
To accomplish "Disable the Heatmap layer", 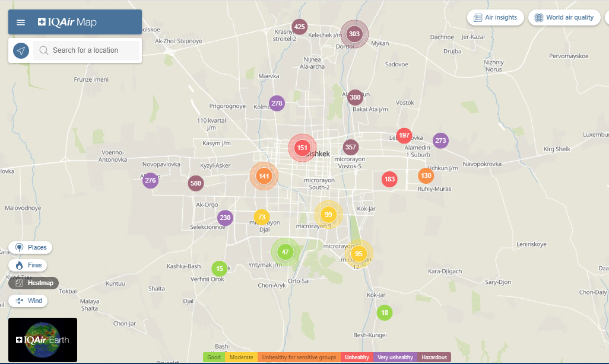I will (x=33, y=283).
